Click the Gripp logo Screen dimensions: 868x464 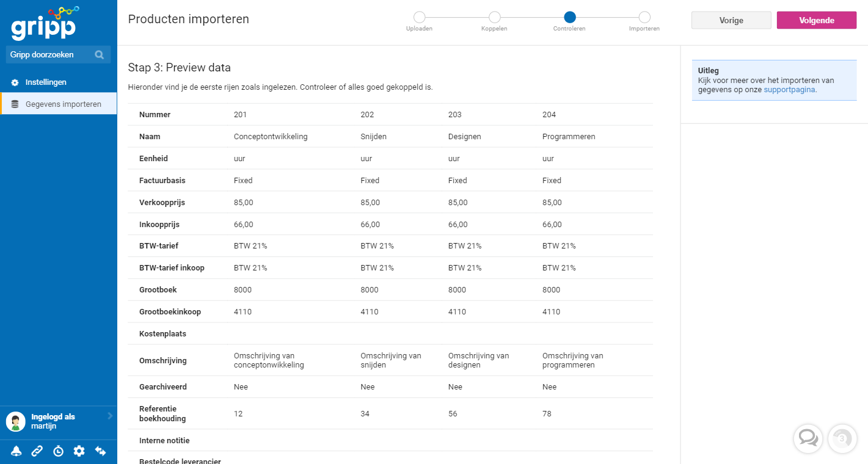[44, 23]
